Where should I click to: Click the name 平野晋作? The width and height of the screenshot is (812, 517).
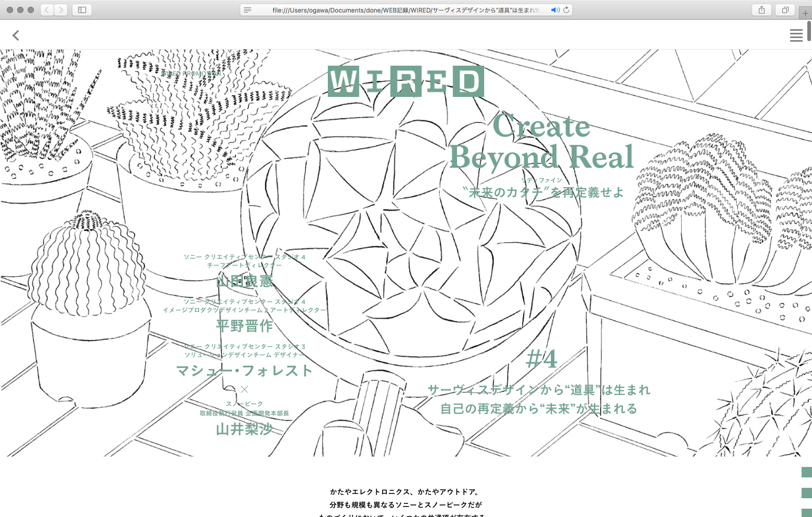coord(244,326)
